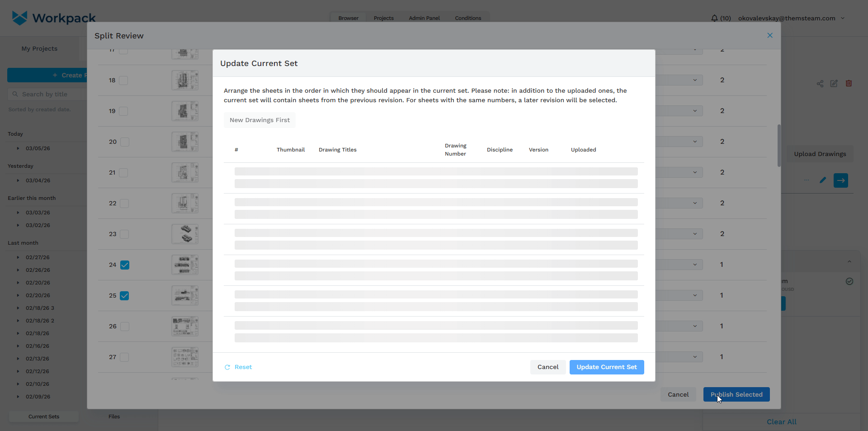Switch to the Conditions tab
The height and width of the screenshot is (431, 868).
[x=468, y=18]
